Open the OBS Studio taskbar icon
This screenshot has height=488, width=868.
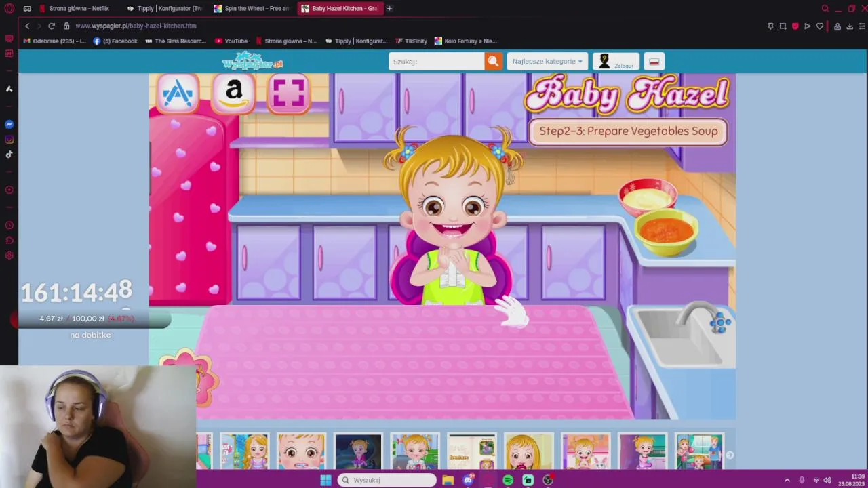coord(548,480)
